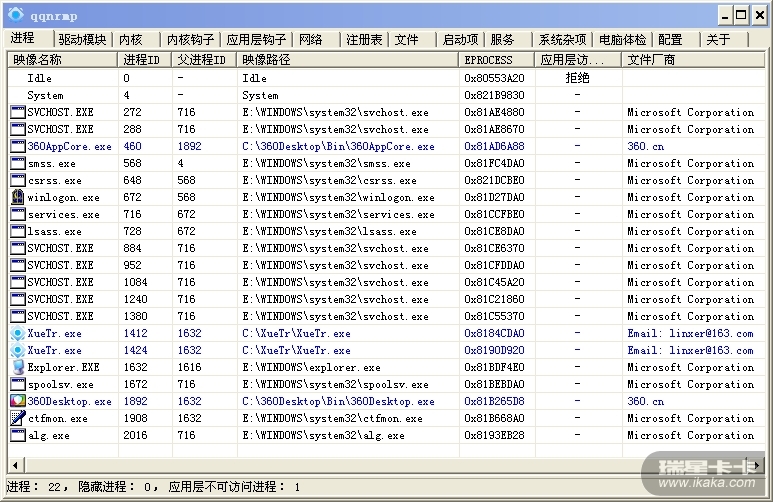Click EPROCESS value 0x81B265D8
This screenshot has height=502, width=773.
494,401
